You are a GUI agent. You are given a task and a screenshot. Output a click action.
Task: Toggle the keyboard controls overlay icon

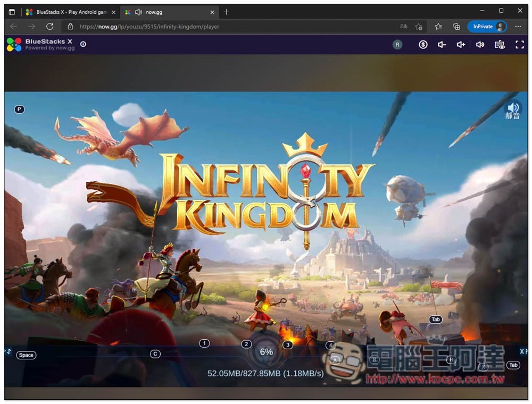pos(500,45)
